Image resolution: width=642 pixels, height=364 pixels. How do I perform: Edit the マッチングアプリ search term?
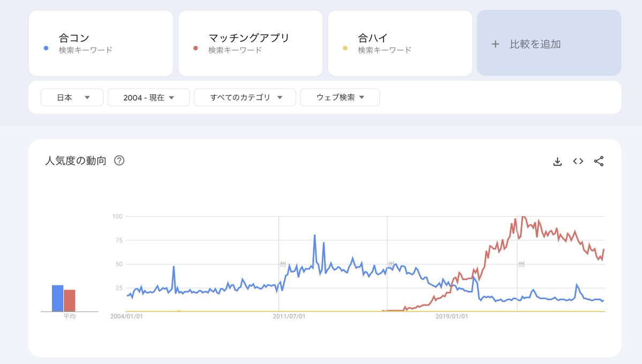click(250, 38)
